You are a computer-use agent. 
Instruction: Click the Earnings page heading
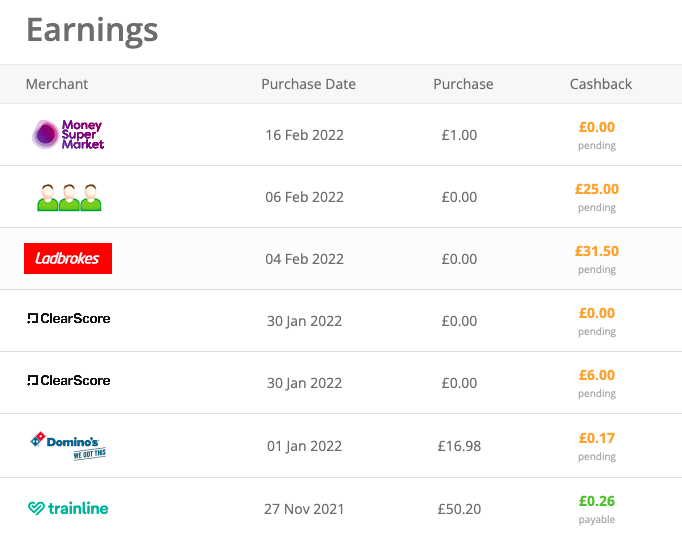(92, 30)
